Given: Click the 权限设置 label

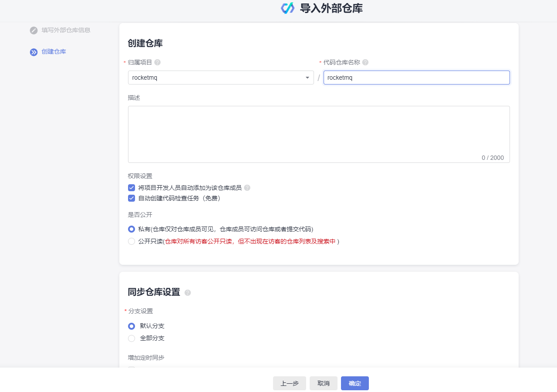Looking at the screenshot, I should [140, 176].
